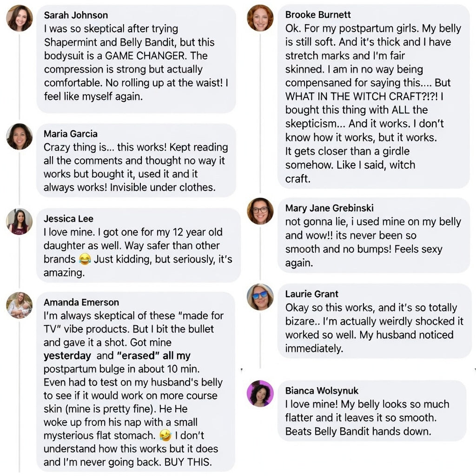The width and height of the screenshot is (476, 476).
Task: Click the Laurie Grant commenter name
Action: tap(311, 294)
